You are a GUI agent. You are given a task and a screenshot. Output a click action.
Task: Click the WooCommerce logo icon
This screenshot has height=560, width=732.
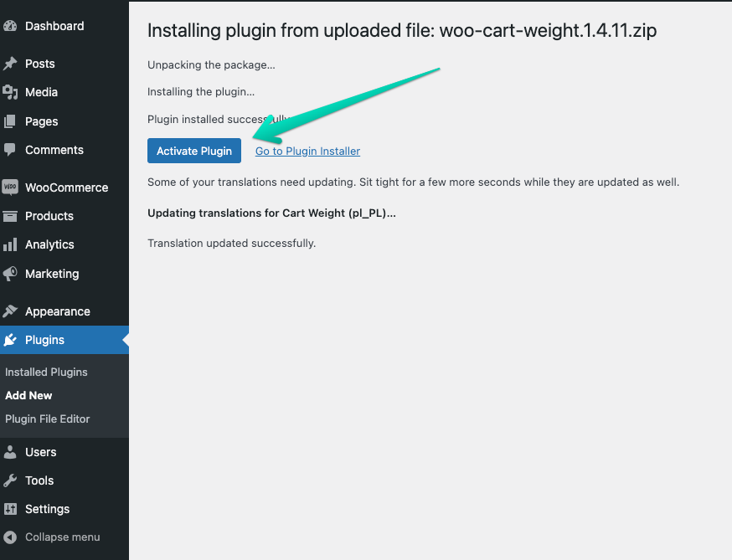pos(10,188)
